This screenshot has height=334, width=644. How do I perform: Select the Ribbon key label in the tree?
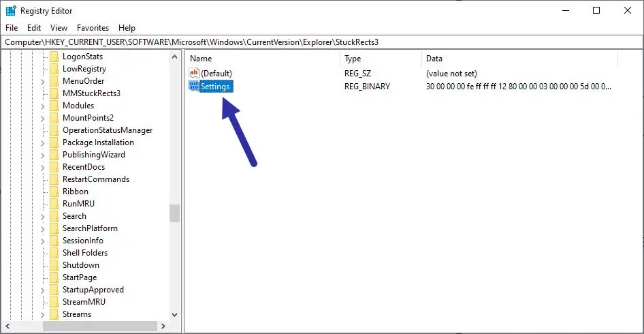(x=75, y=192)
